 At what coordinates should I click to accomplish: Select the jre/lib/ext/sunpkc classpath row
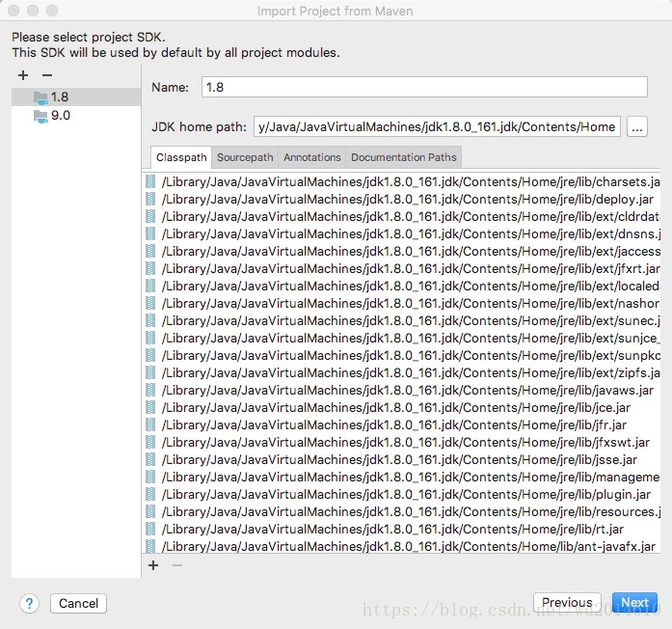(x=401, y=355)
